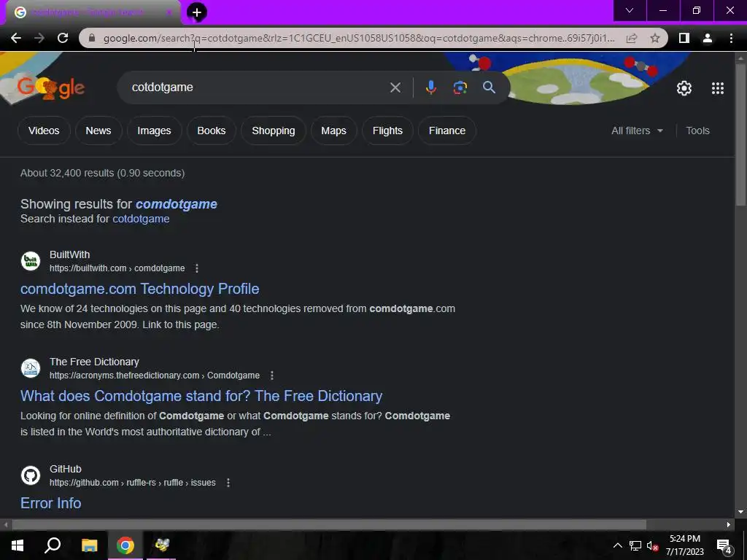
Task: Click the magnifier search button
Action: 489,87
